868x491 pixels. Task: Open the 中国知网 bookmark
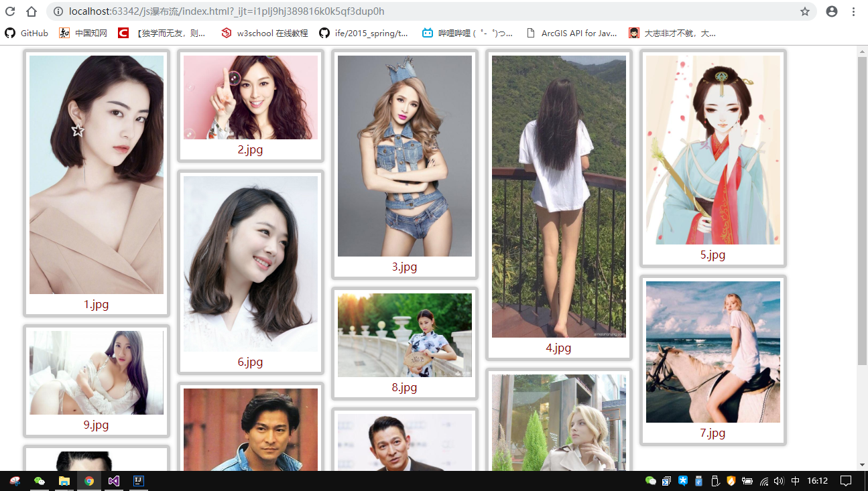pyautogui.click(x=83, y=33)
